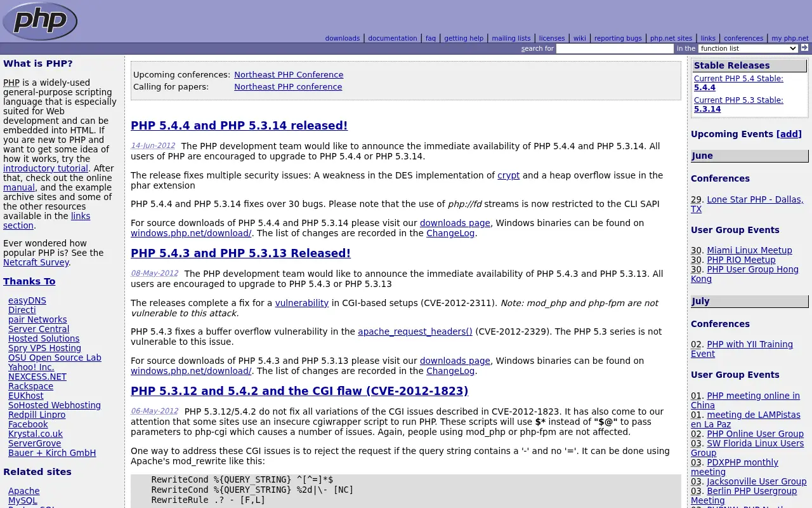The width and height of the screenshot is (812, 508).
Task: Open the 'Thanks To' heading link
Action: (29, 281)
